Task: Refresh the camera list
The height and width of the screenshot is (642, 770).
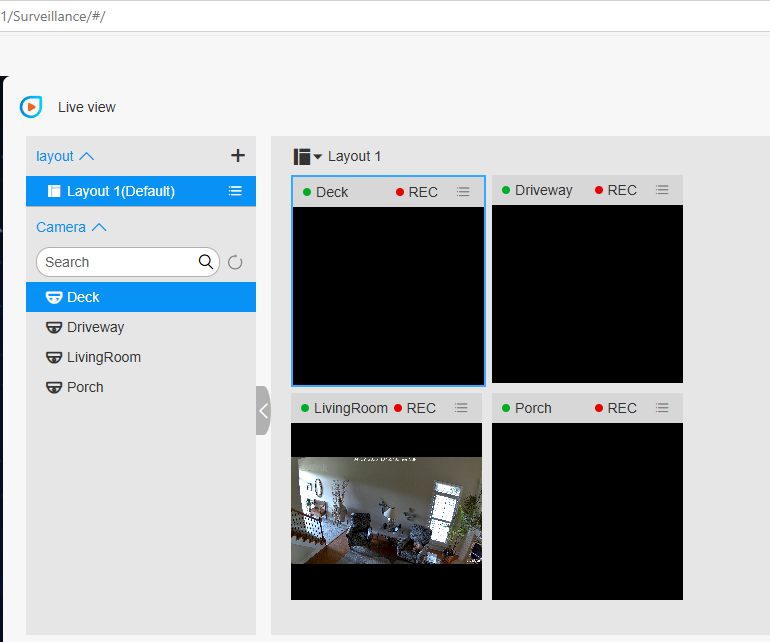Action: [235, 262]
